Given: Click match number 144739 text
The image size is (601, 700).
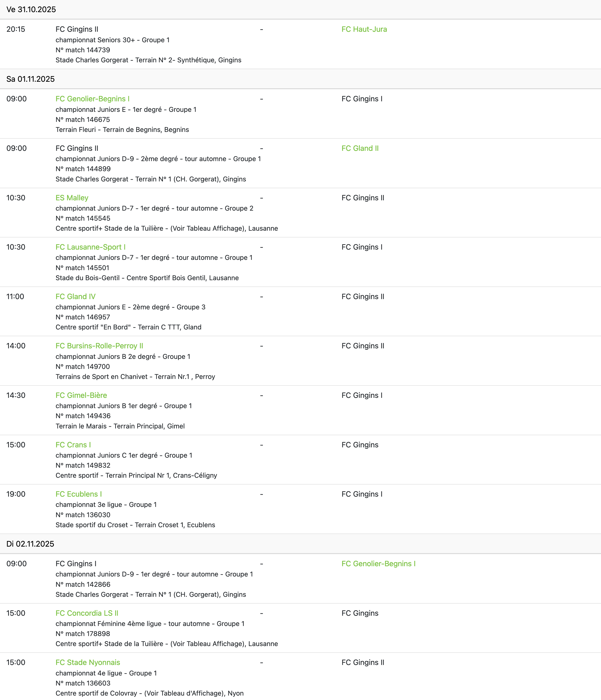Looking at the screenshot, I should 83,50.
